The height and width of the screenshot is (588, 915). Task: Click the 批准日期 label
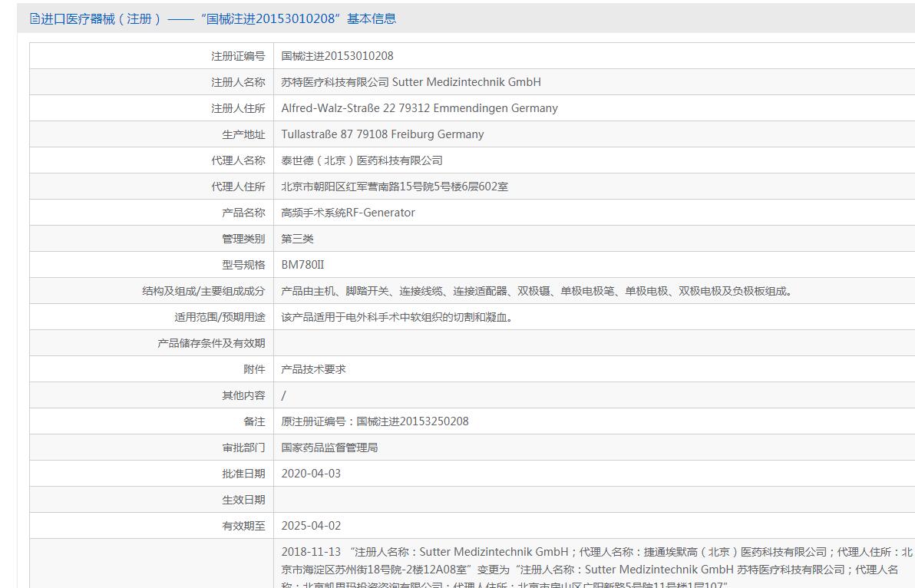[243, 474]
